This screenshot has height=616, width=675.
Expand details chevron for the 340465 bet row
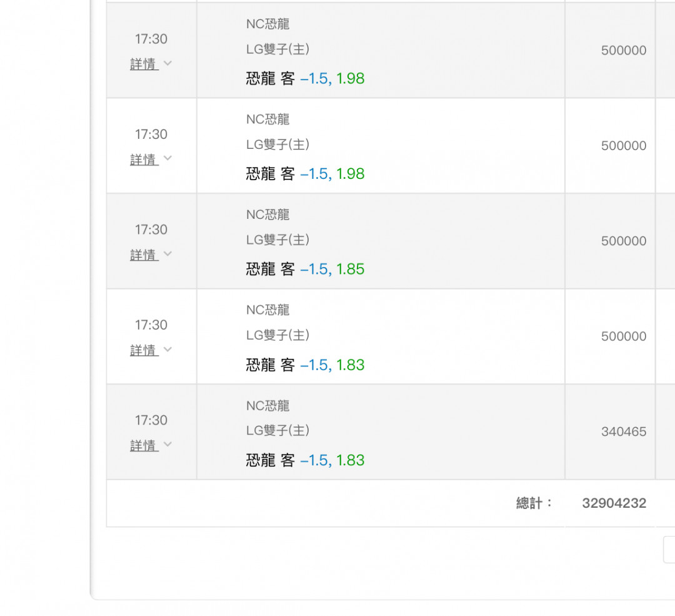click(167, 445)
